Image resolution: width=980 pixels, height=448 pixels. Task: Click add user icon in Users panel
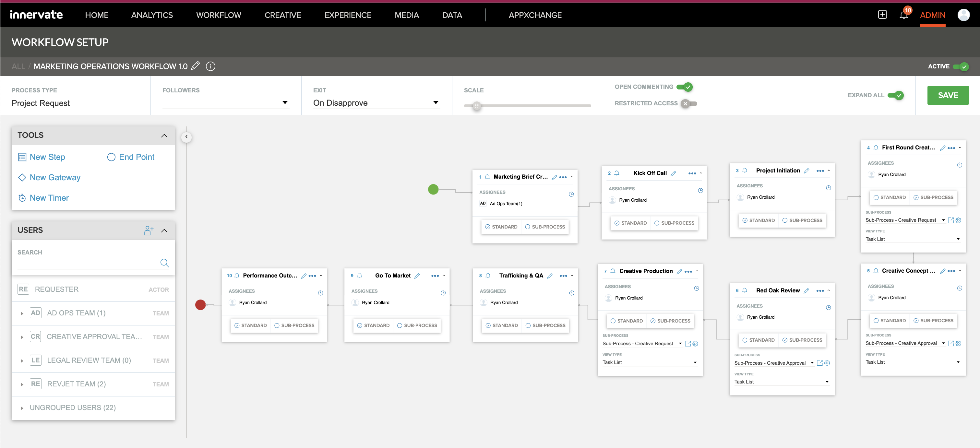pyautogui.click(x=149, y=230)
